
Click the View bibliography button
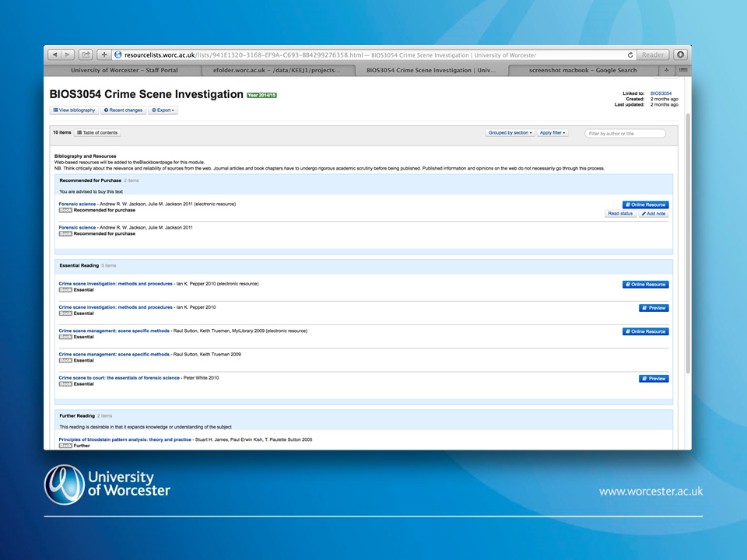(x=73, y=110)
